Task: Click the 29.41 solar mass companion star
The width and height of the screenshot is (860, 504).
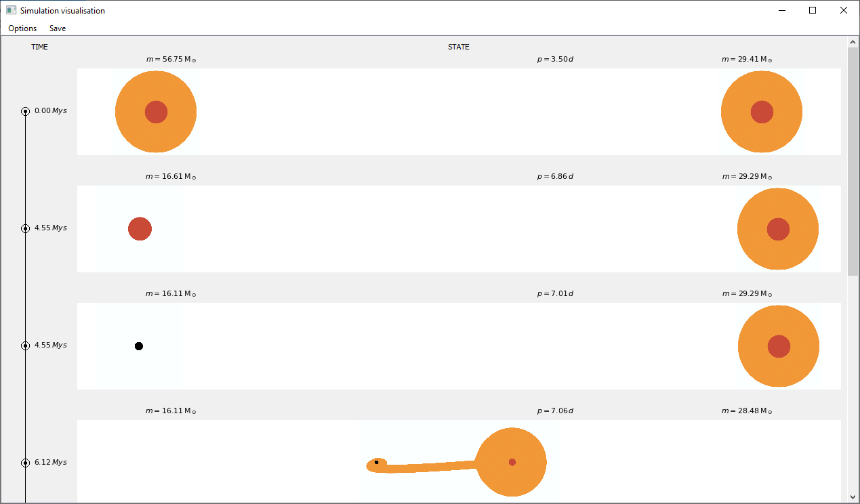Action: pos(762,112)
